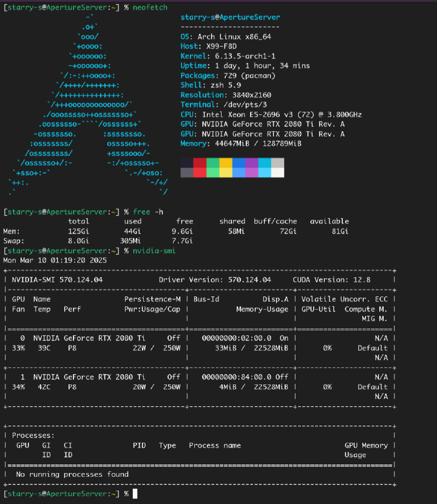
Task: Click the OS line 'Arch Linux x86_64'
Action: point(226,36)
